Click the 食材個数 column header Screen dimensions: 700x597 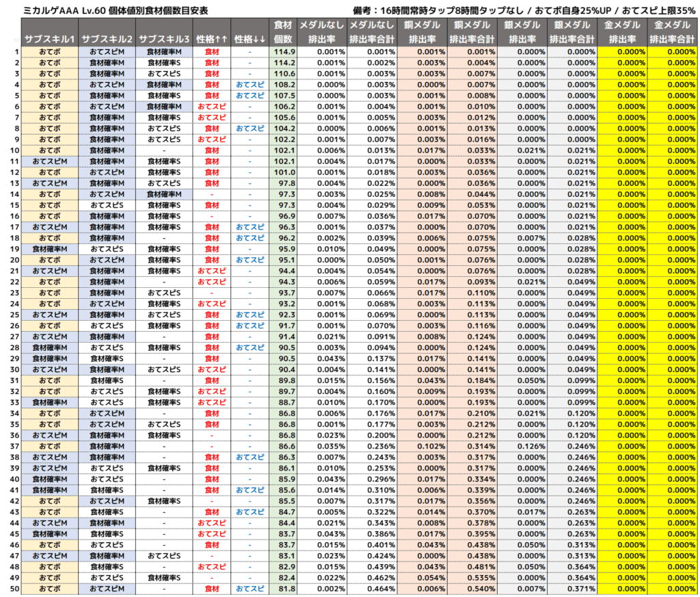point(283,32)
